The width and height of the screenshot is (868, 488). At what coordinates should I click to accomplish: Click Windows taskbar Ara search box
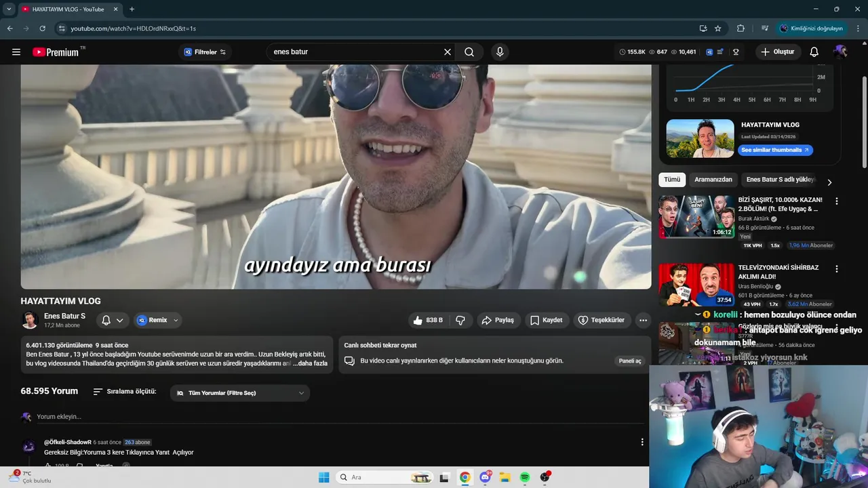(x=385, y=477)
